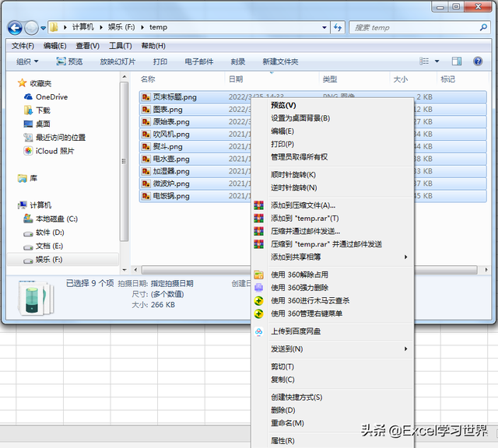Click 360强力删除 shredder icon

(258, 288)
